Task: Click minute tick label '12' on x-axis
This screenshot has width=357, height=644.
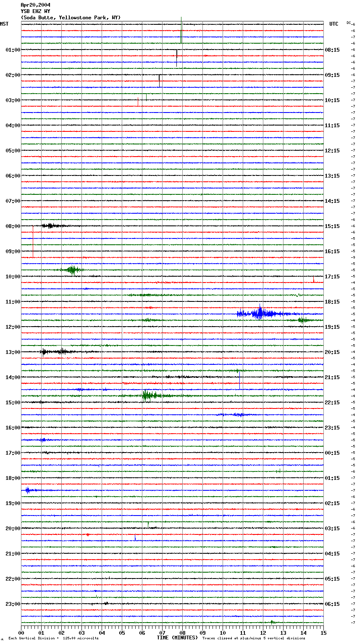Action: coord(263,633)
